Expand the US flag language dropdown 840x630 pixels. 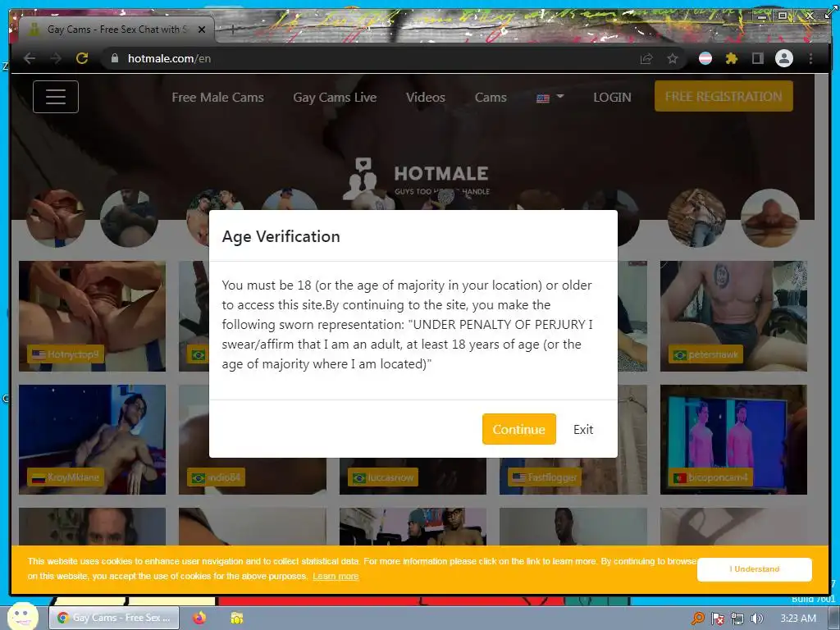550,98
